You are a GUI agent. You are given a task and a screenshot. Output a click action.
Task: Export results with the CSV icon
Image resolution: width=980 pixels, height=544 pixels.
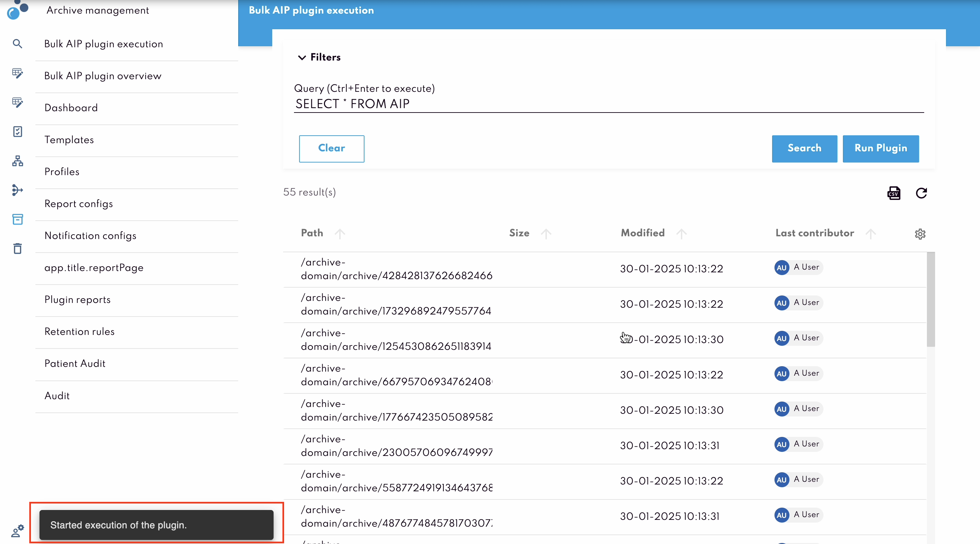(894, 193)
